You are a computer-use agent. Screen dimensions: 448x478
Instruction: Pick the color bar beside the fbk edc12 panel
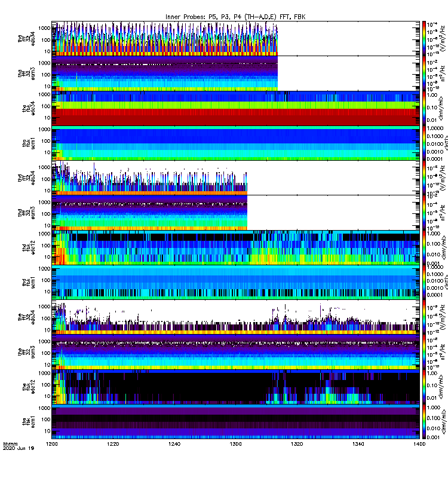pyautogui.click(x=424, y=387)
